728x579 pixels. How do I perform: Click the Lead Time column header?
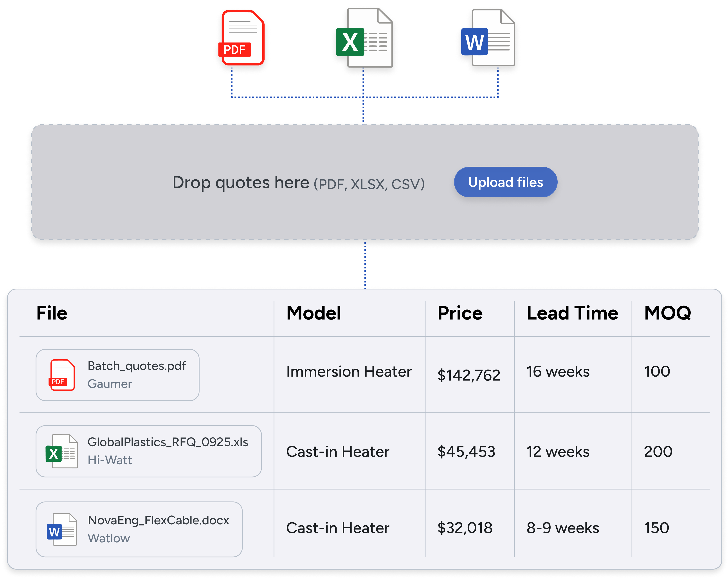[572, 313]
